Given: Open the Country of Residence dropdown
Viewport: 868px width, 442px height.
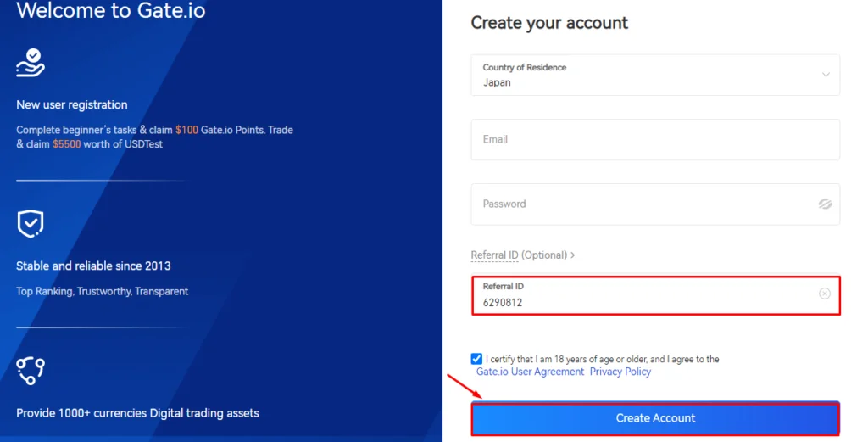Looking at the screenshot, I should coord(655,75).
